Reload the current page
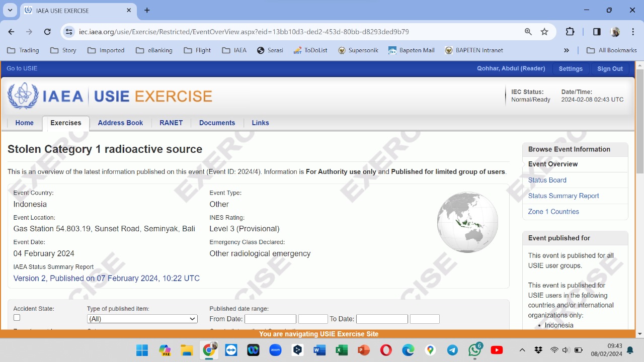The height and width of the screenshot is (362, 644). (47, 32)
